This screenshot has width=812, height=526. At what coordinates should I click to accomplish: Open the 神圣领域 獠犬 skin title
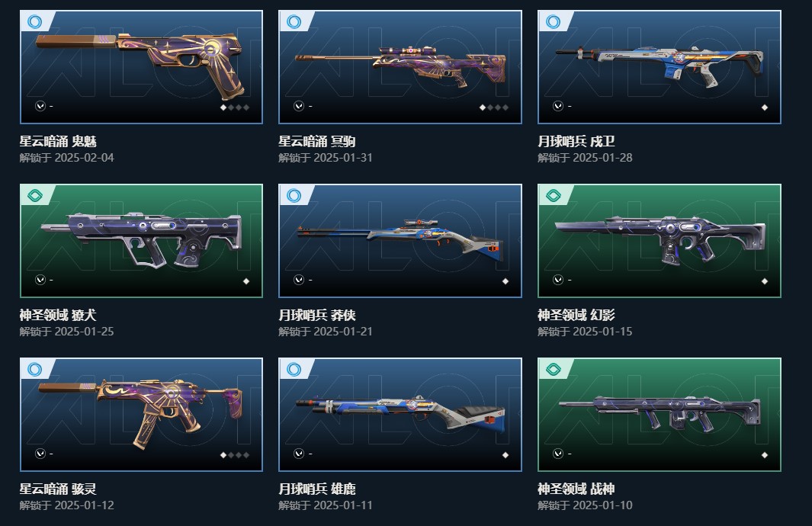pyautogui.click(x=58, y=315)
